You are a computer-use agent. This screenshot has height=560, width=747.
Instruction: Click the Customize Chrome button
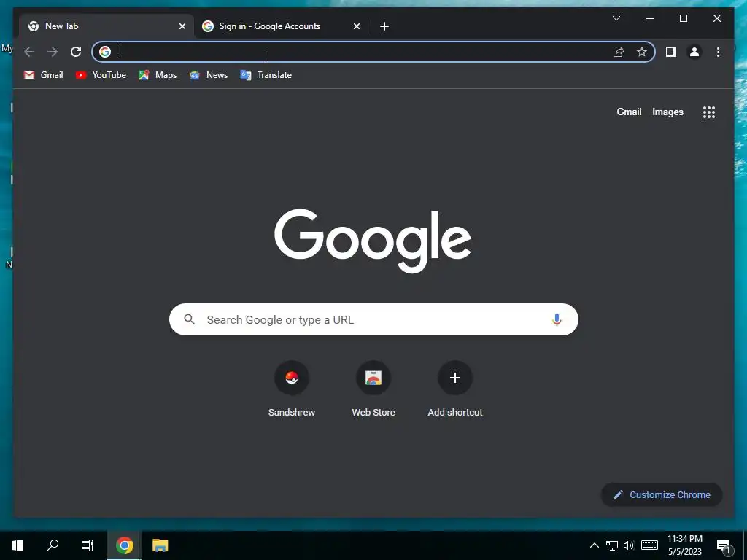point(662,495)
